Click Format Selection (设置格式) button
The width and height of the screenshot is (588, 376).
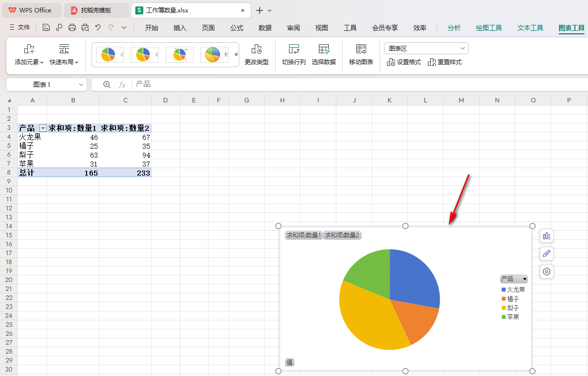(x=404, y=62)
